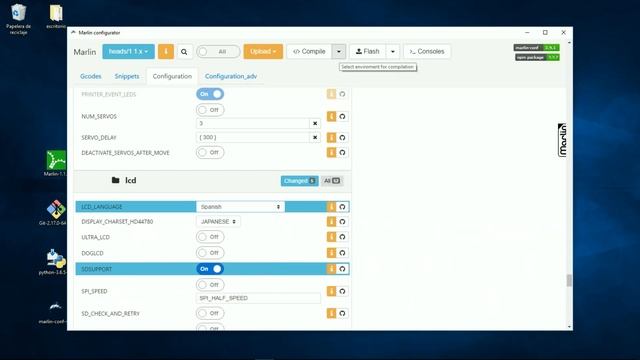This screenshot has width=640, height=360.
Task: Open DISPLAY_CHARSET JAPANESE select box
Action: tap(218, 222)
